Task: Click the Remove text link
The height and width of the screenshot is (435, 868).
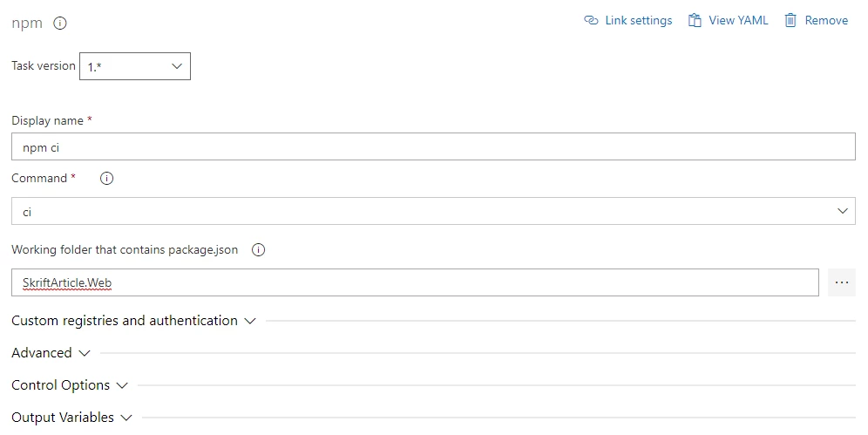Action: click(x=826, y=20)
